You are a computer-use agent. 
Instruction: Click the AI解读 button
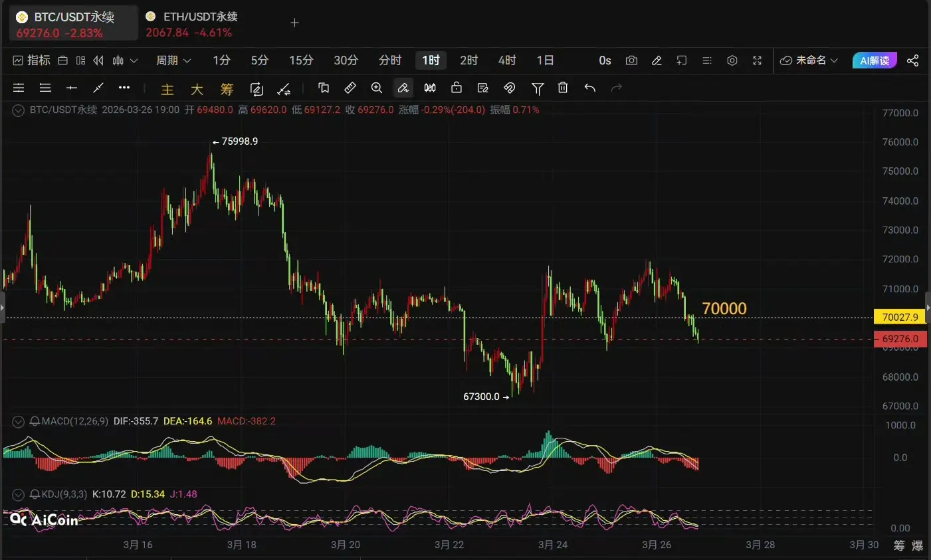pyautogui.click(x=875, y=60)
